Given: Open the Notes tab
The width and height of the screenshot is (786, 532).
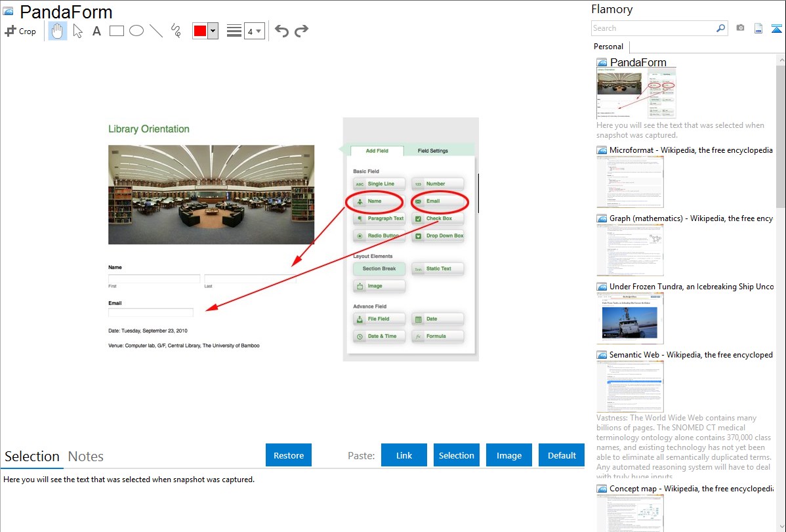Looking at the screenshot, I should click(86, 457).
